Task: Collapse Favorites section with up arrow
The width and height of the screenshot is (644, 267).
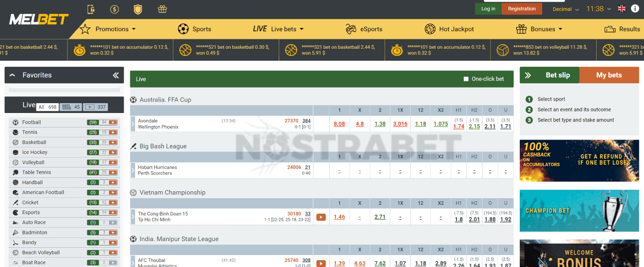Action: point(12,75)
